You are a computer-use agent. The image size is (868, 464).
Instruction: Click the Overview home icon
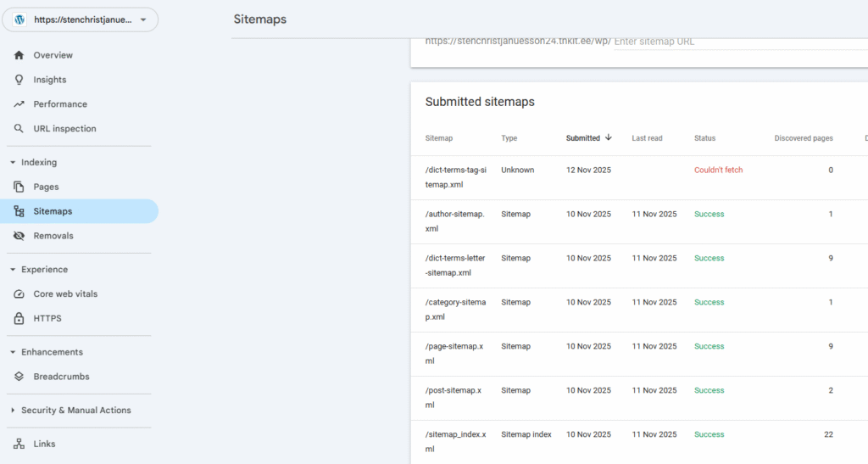pos(19,55)
